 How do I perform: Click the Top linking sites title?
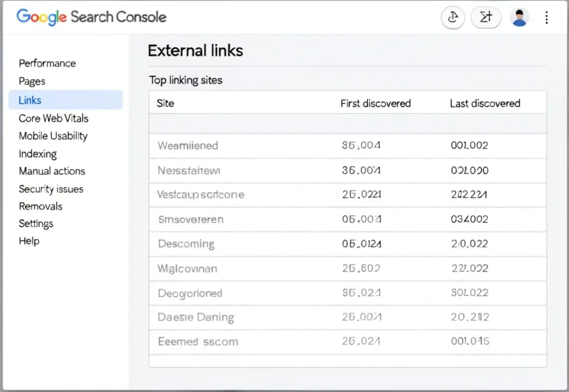(185, 80)
